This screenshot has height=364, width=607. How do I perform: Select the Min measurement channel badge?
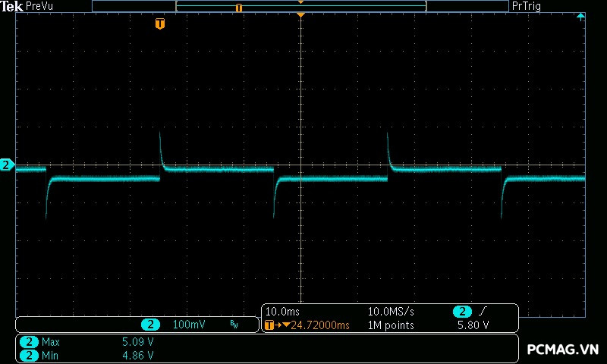[x=29, y=355]
